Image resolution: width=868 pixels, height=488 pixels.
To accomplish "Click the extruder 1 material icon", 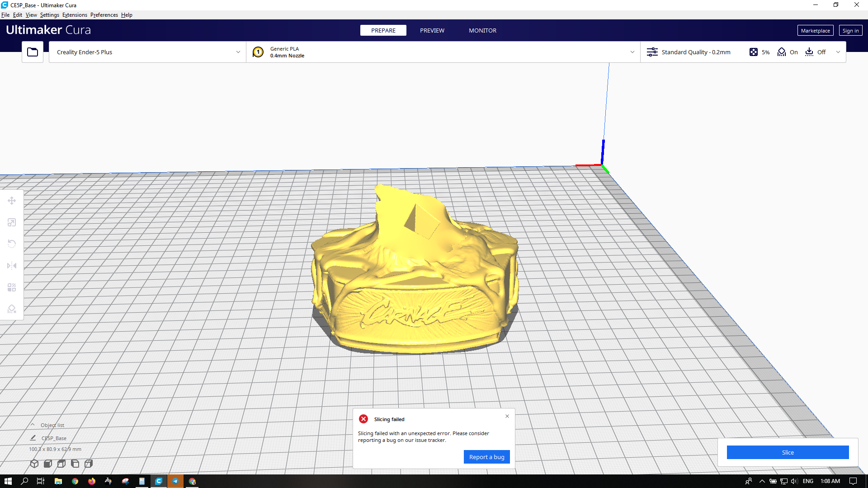I will tap(258, 52).
